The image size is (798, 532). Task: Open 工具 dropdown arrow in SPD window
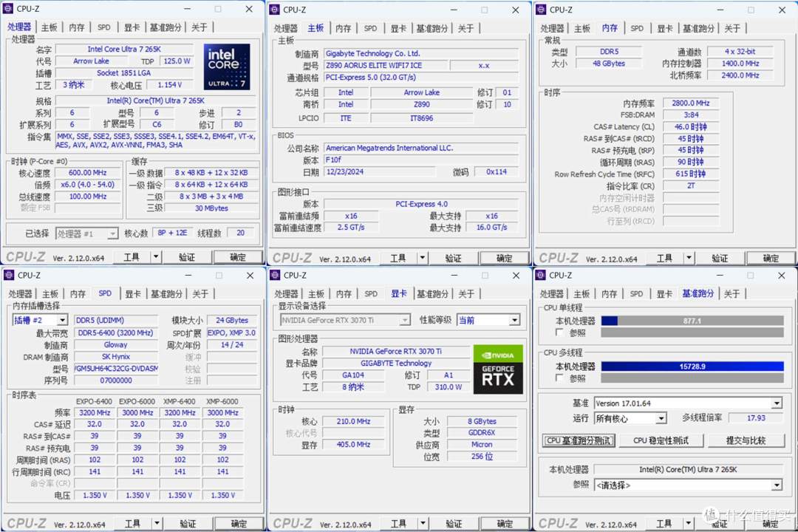pyautogui.click(x=157, y=523)
